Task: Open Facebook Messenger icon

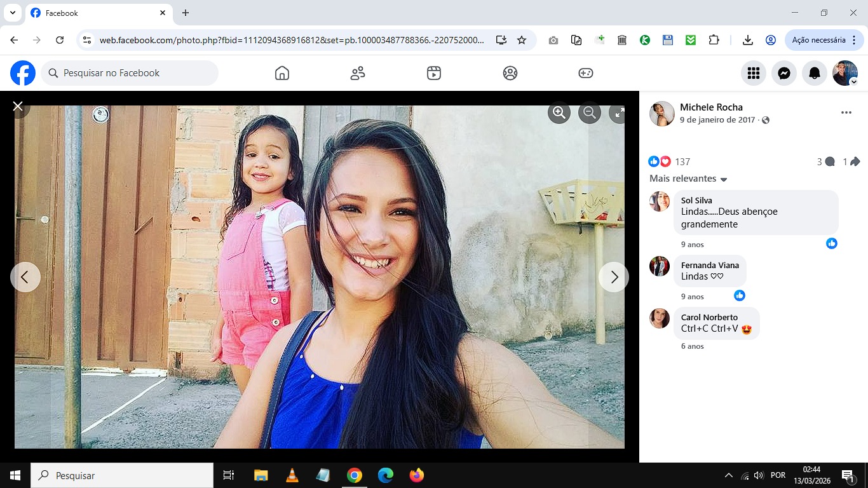Action: [784, 73]
